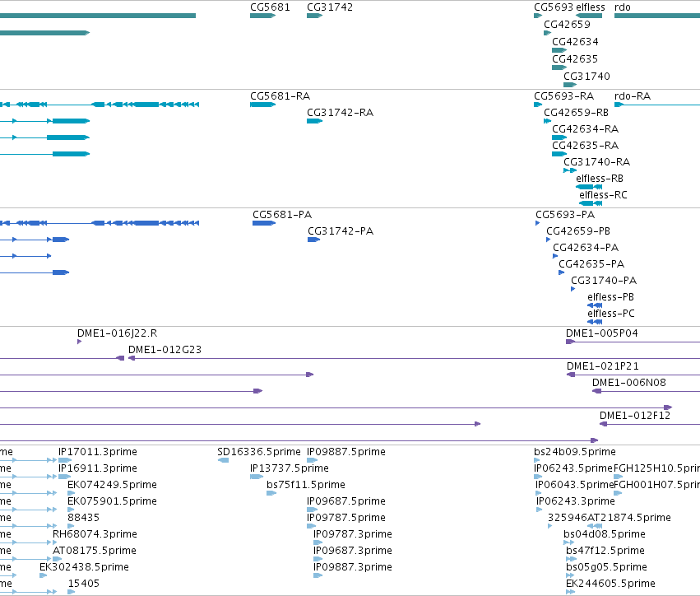Click the CG42635 gene label

coord(574,59)
